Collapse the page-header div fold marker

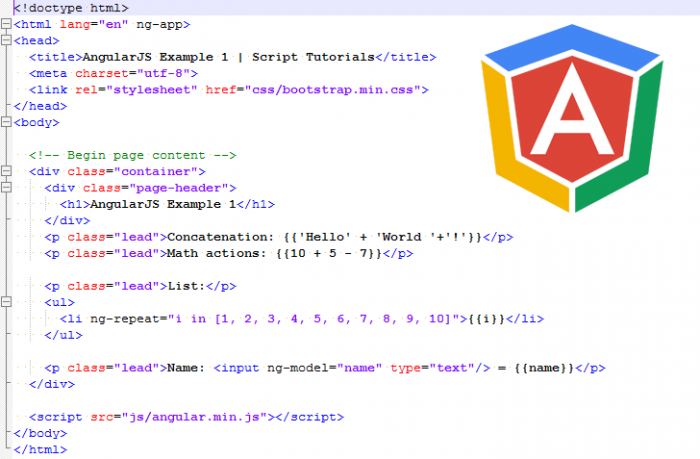tap(6, 188)
